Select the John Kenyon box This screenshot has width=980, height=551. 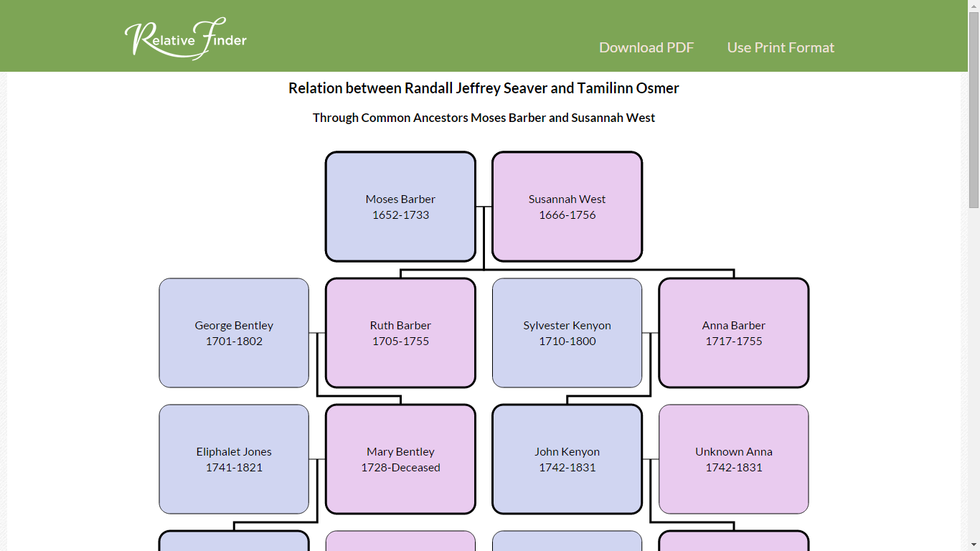567,458
